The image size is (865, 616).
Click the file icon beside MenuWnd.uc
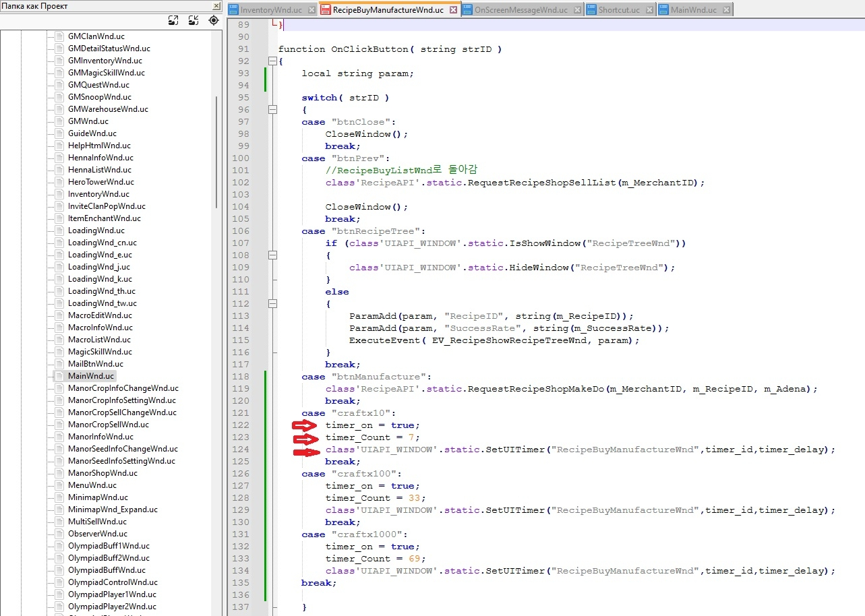[x=59, y=485]
